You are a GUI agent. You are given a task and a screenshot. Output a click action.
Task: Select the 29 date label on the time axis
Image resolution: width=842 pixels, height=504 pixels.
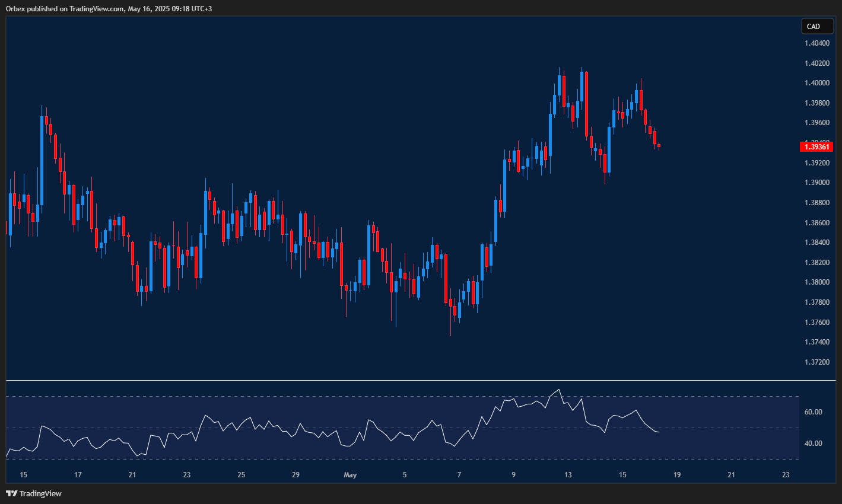pos(296,475)
